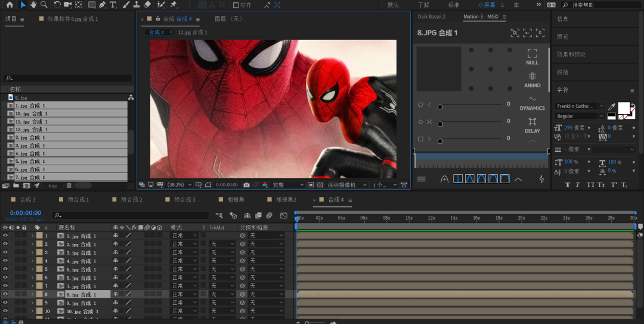
Task: Select the Eraser tool
Action: point(148,5)
